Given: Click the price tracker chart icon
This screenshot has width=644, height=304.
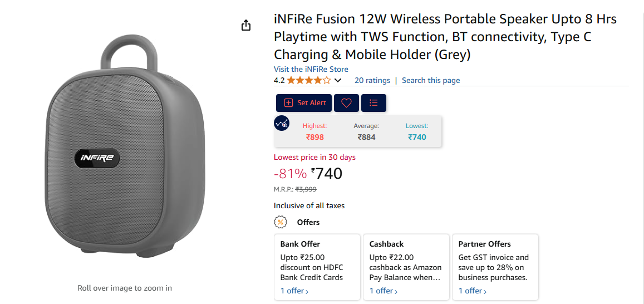Looking at the screenshot, I should [282, 123].
